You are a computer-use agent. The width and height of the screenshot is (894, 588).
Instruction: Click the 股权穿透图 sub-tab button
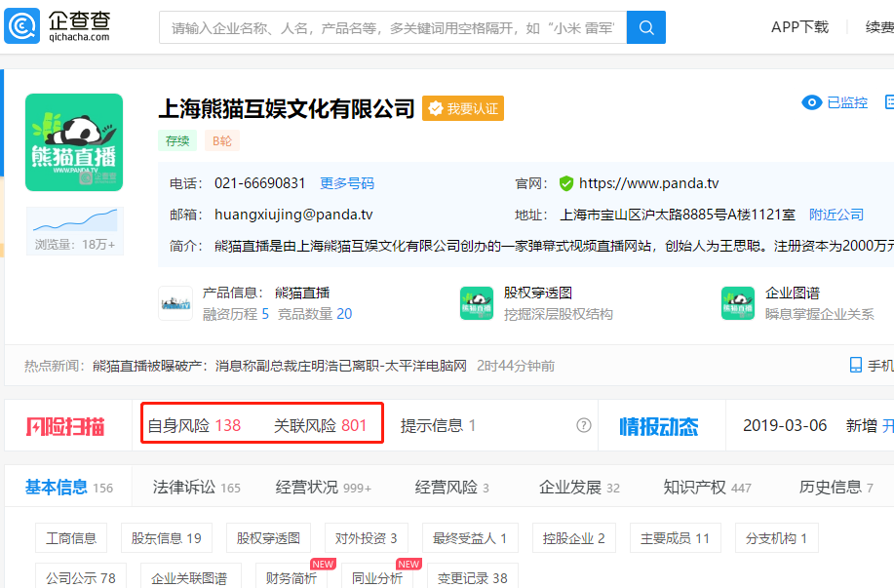click(268, 538)
